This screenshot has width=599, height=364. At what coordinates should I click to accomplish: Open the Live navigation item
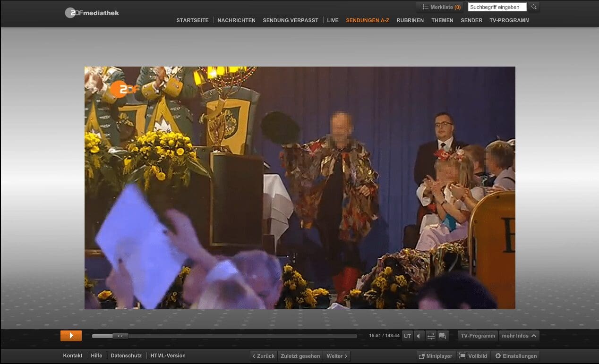point(333,20)
